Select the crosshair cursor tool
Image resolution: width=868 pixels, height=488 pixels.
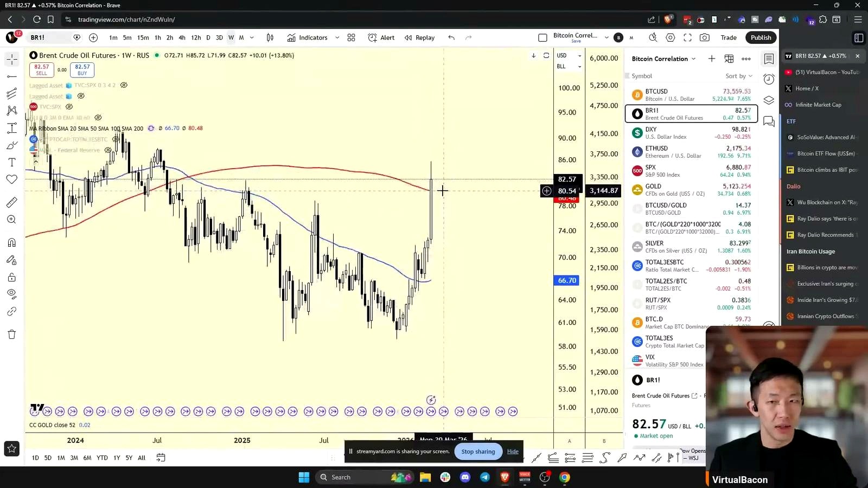coord(12,59)
